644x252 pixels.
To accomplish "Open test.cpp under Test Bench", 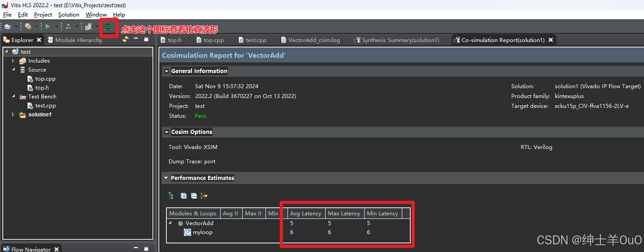I will pos(41,106).
